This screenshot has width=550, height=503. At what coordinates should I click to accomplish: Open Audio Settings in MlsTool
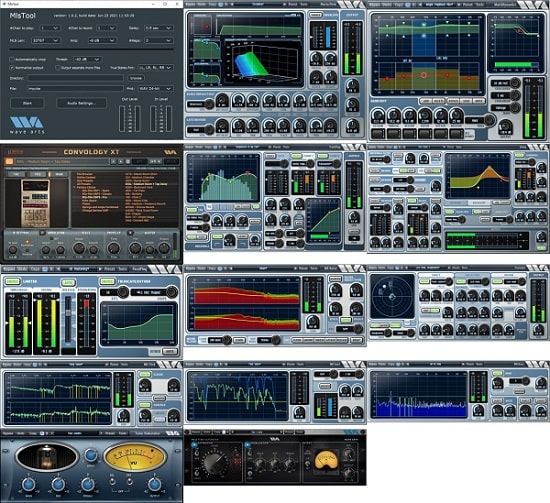coord(81,103)
